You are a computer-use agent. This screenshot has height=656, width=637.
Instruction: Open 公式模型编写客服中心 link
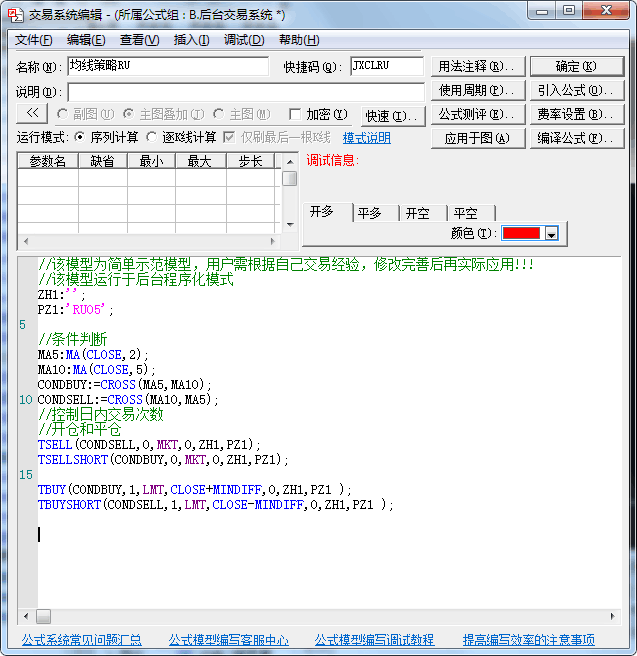(x=228, y=640)
